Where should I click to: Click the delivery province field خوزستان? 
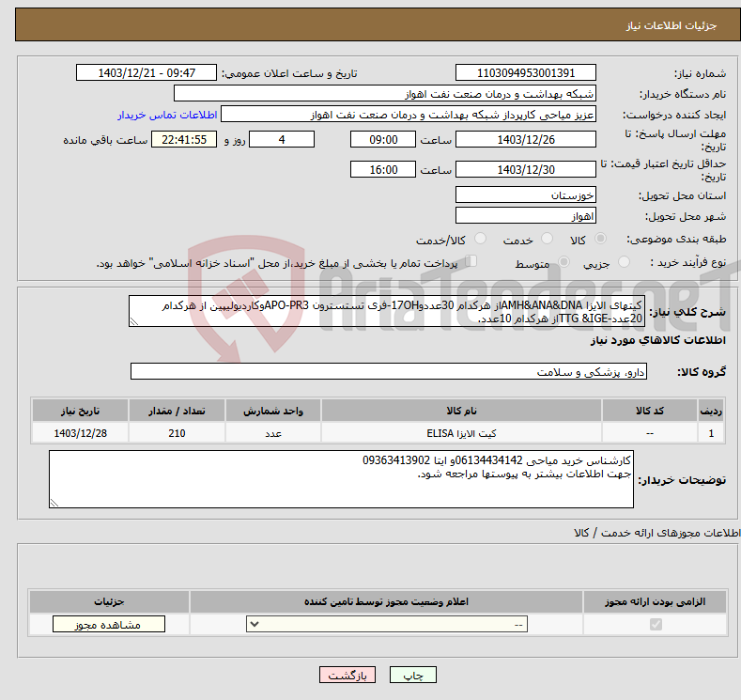526,194
